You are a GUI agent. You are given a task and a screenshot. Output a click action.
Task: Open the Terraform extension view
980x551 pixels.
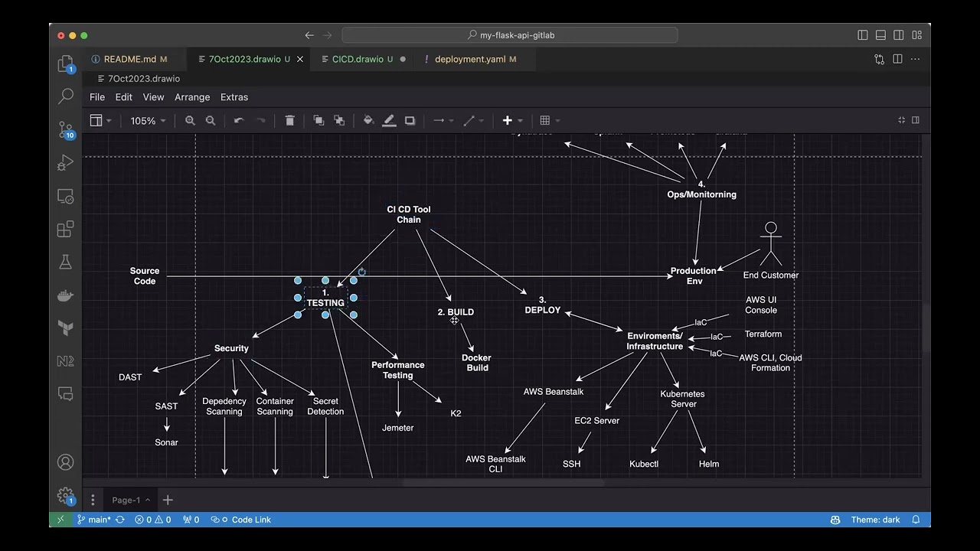(66, 328)
